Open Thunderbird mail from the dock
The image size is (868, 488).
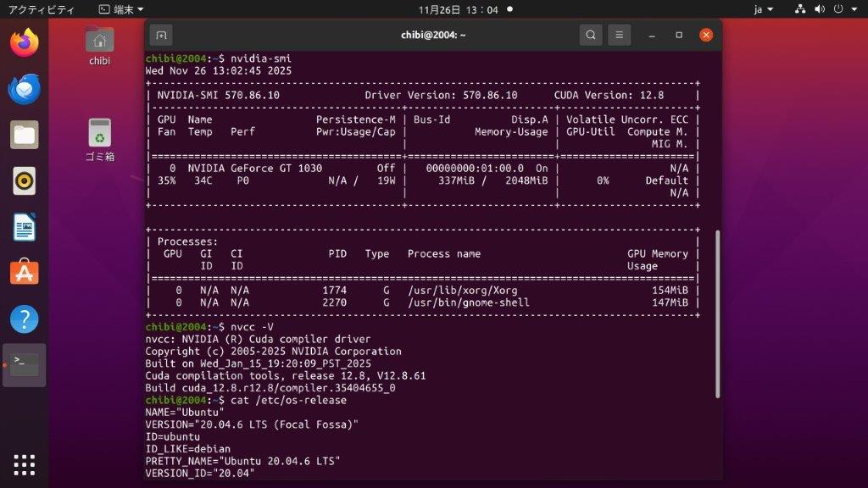pos(25,89)
